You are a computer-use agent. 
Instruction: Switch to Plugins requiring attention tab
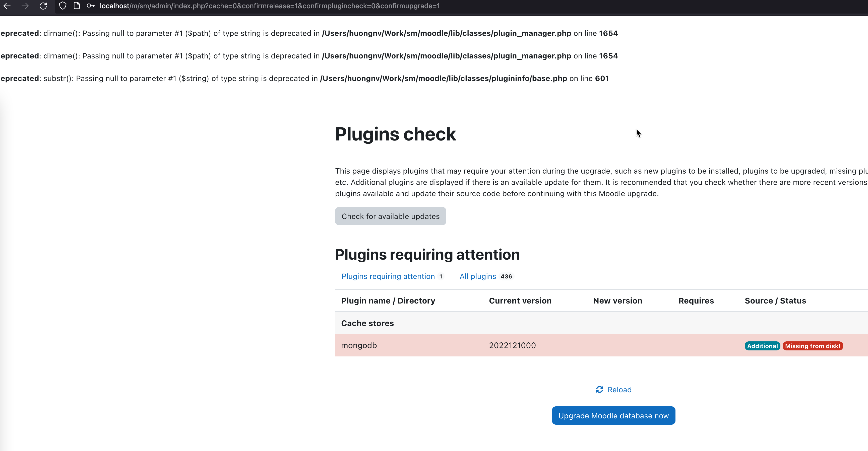(x=393, y=276)
